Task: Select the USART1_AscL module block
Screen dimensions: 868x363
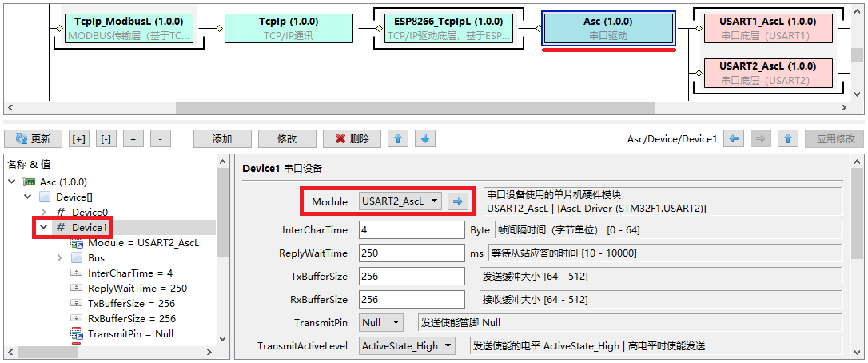Action: pos(768,28)
